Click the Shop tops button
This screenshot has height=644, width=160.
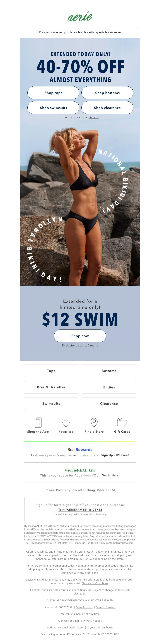tap(53, 93)
